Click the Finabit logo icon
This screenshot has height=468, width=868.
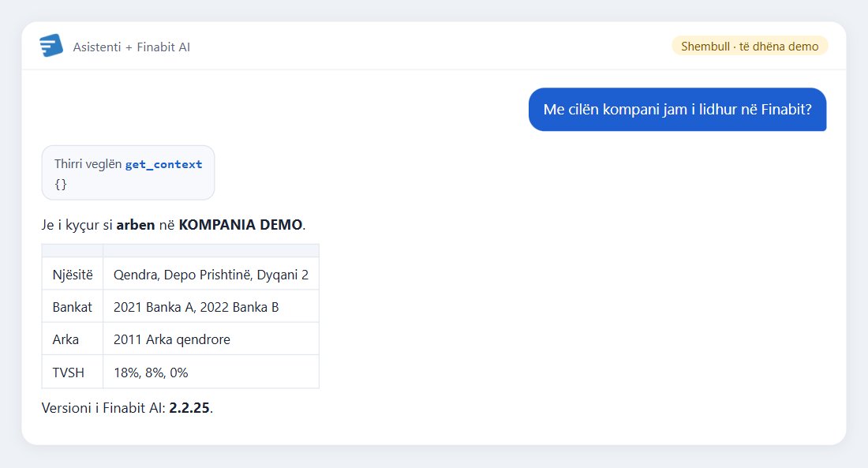[x=51, y=46]
